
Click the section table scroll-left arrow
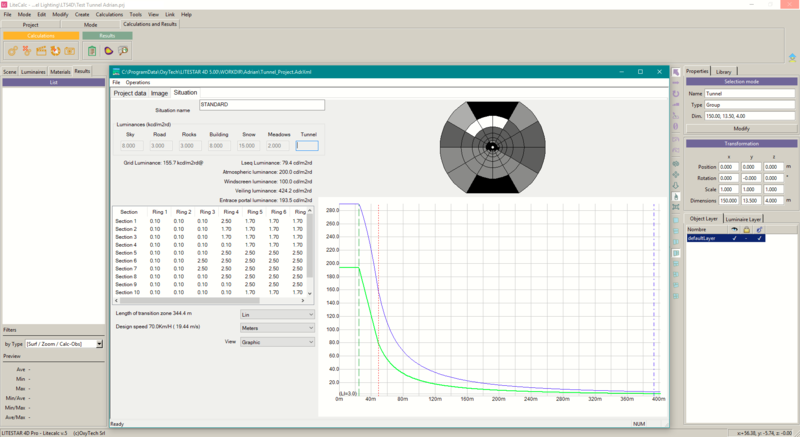116,301
